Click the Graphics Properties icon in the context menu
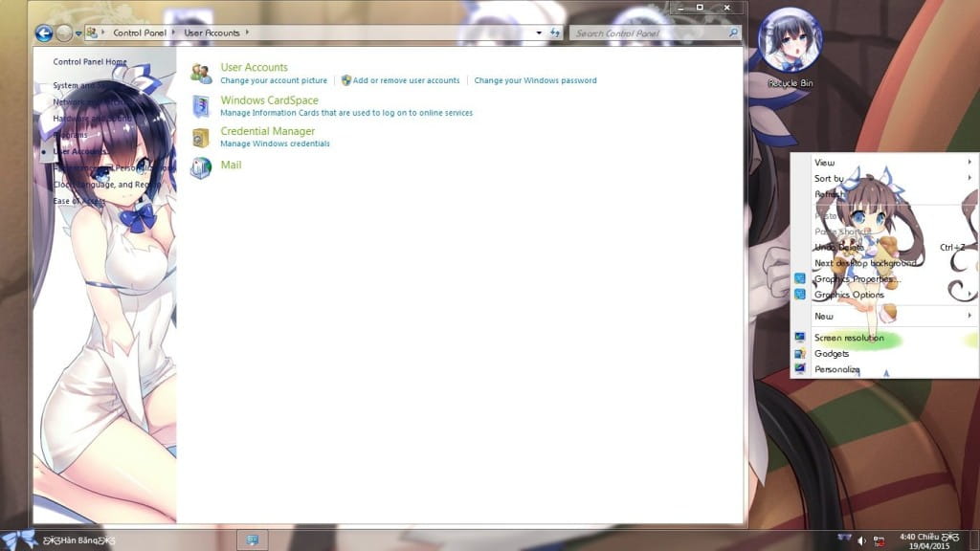 (800, 277)
